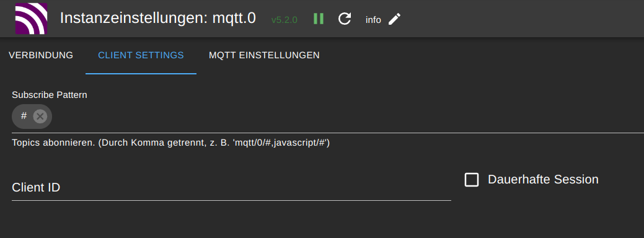This screenshot has width=644, height=238.
Task: Click the purple MQTT adapter logo
Action: click(31, 19)
